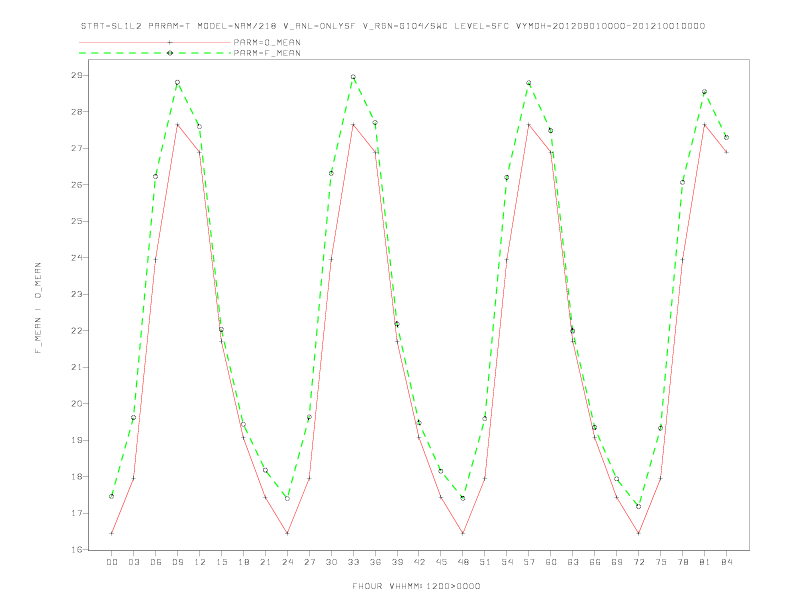
Task: Click y-axis tick label 27
Action: (76, 148)
